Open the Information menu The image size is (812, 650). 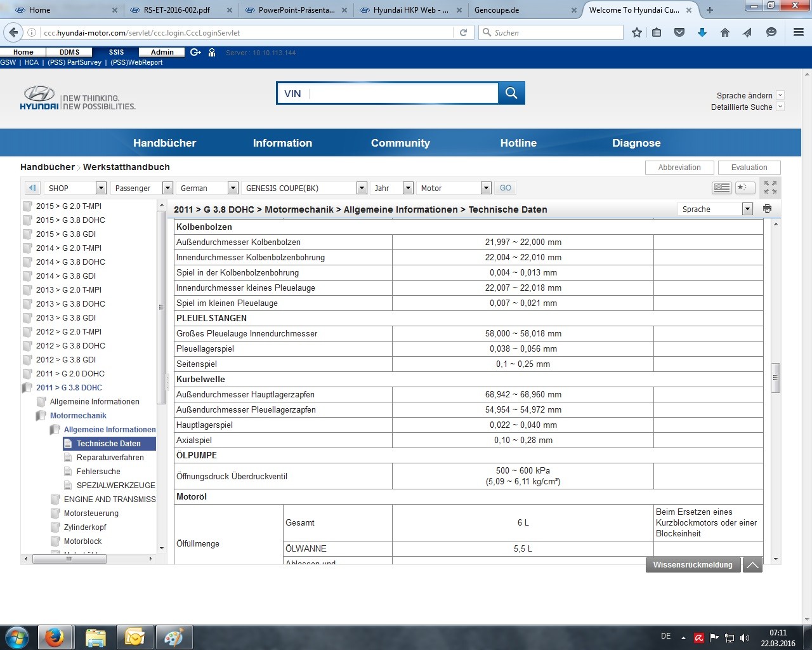[x=282, y=143]
